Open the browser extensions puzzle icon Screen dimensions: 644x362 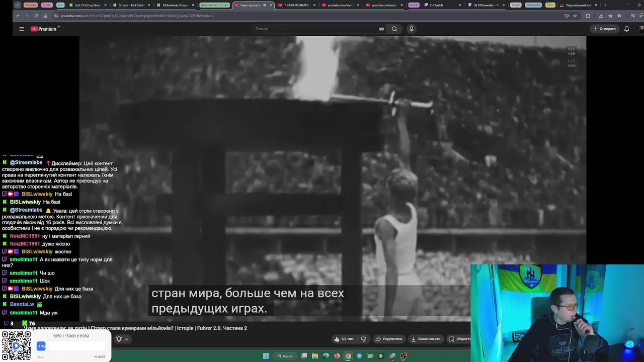(588, 16)
